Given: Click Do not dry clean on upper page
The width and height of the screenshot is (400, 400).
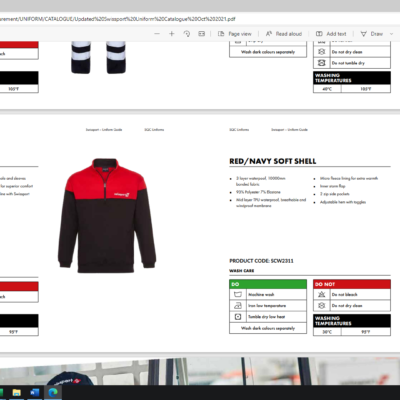Looking at the screenshot, I should pos(347,52).
